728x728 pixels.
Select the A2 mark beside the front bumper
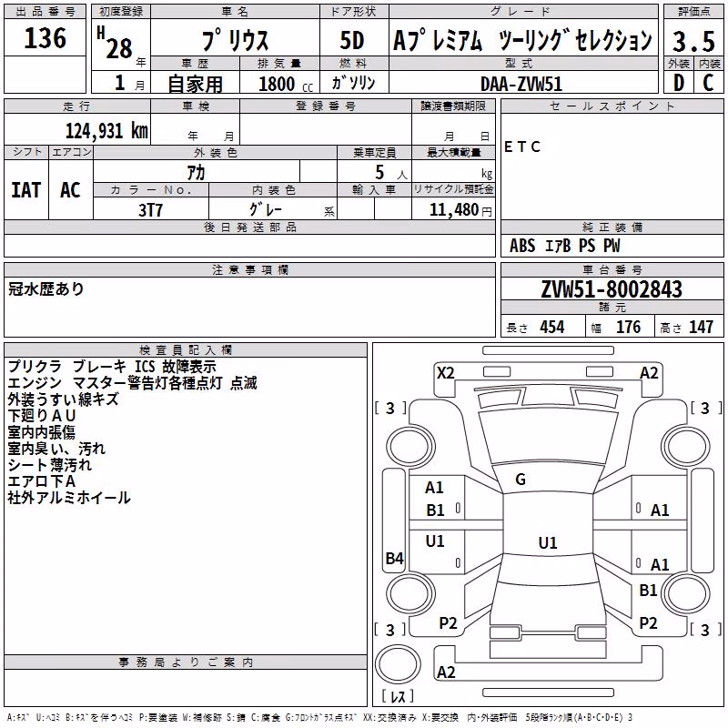[649, 373]
